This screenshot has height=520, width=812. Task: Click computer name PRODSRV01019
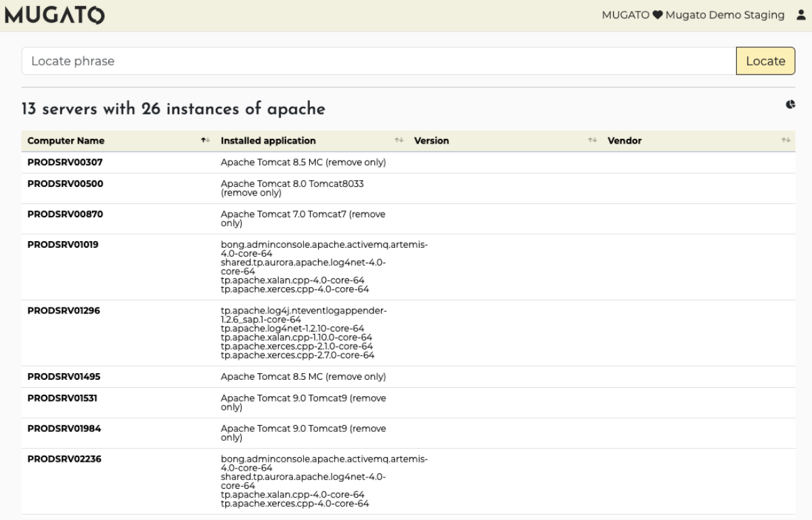63,244
